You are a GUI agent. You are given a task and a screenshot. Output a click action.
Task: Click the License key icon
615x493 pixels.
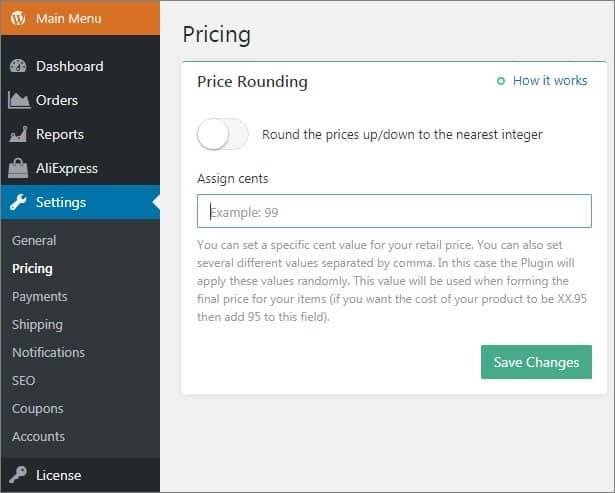point(18,475)
